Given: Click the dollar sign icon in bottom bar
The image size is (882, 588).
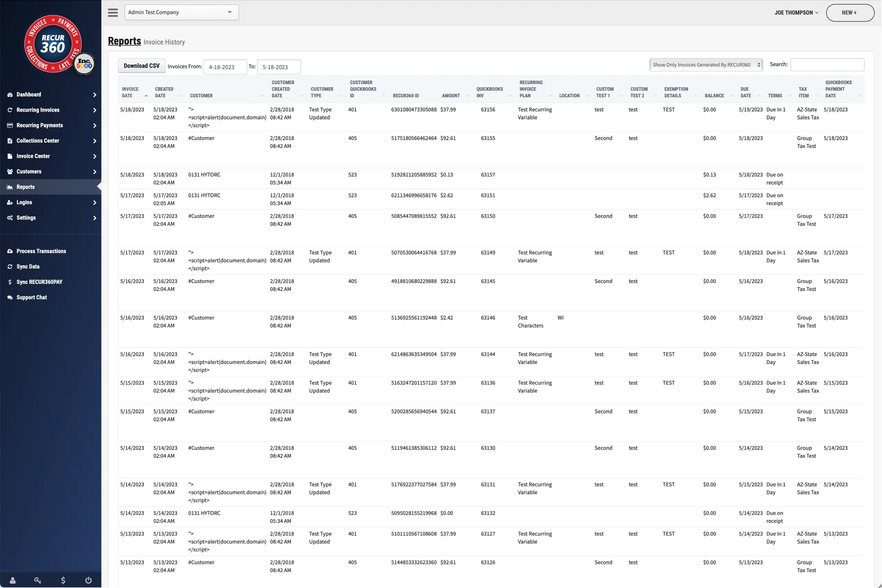Looking at the screenshot, I should 63,580.
